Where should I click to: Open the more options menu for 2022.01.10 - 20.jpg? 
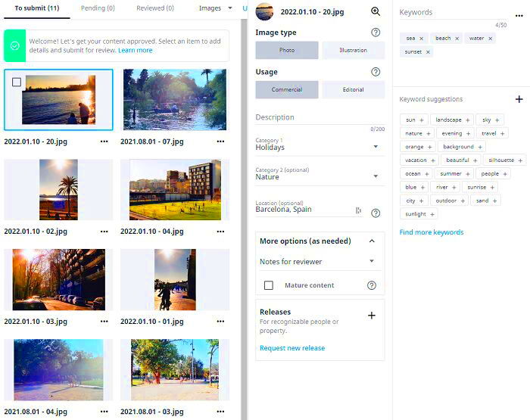tap(104, 142)
